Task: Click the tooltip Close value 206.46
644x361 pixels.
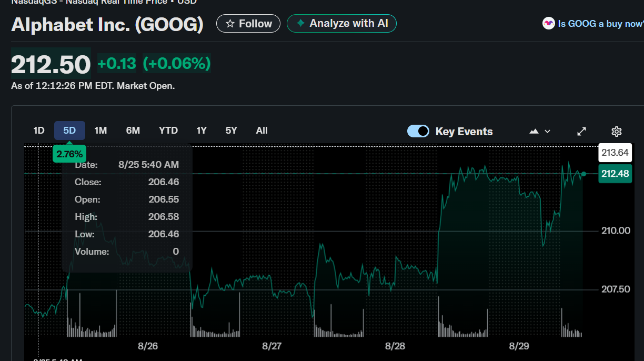Action: 164,182
